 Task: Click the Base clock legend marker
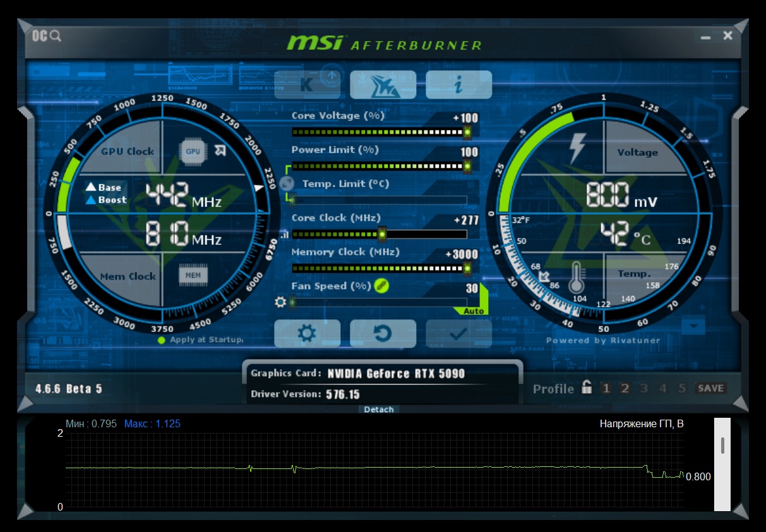(x=104, y=187)
